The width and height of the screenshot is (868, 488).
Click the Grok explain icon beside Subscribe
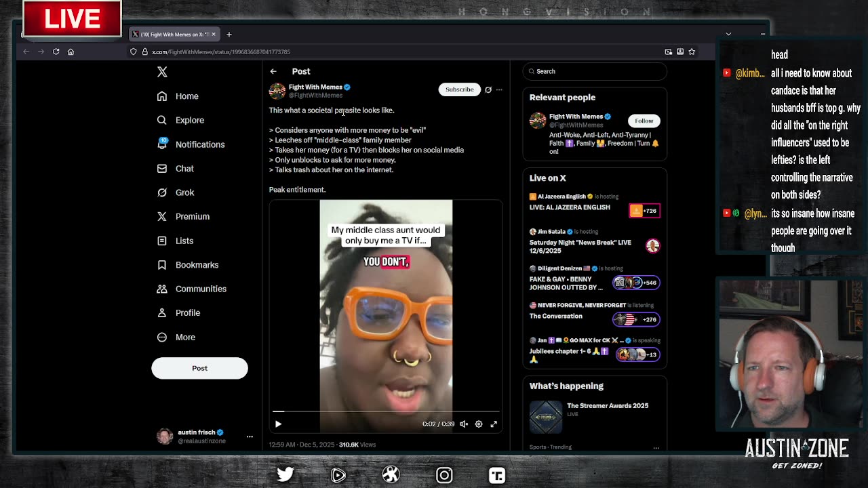click(488, 89)
